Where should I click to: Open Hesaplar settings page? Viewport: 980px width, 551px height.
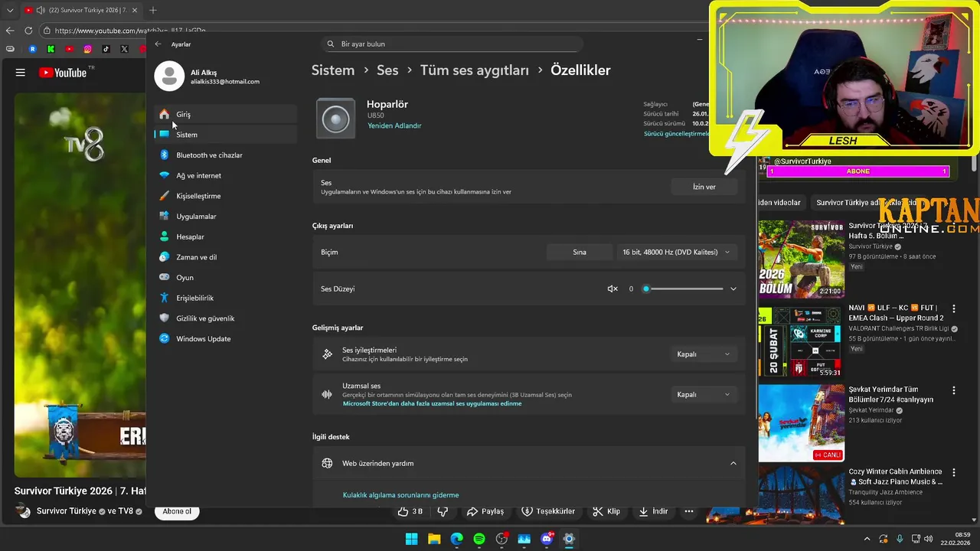226,236
